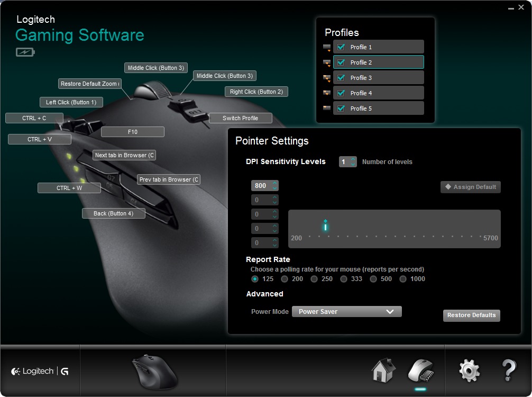
Task: Select the mouse device thumbnail in the bottom bar
Action: tap(153, 371)
